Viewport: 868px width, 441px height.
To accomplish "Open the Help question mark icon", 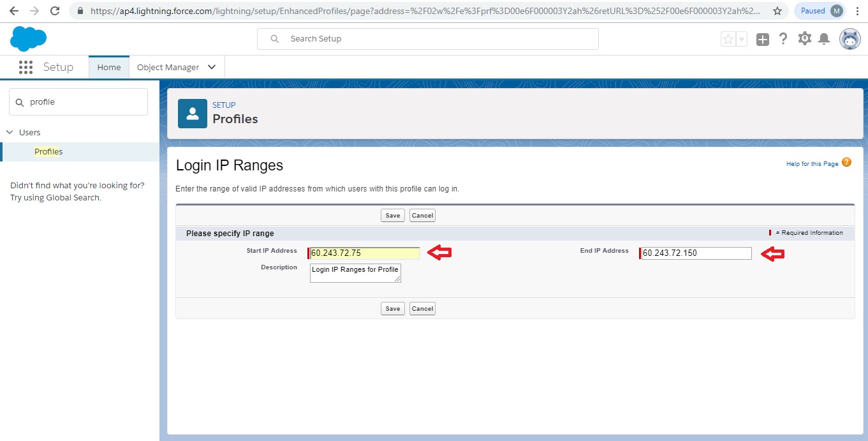I will pos(783,39).
